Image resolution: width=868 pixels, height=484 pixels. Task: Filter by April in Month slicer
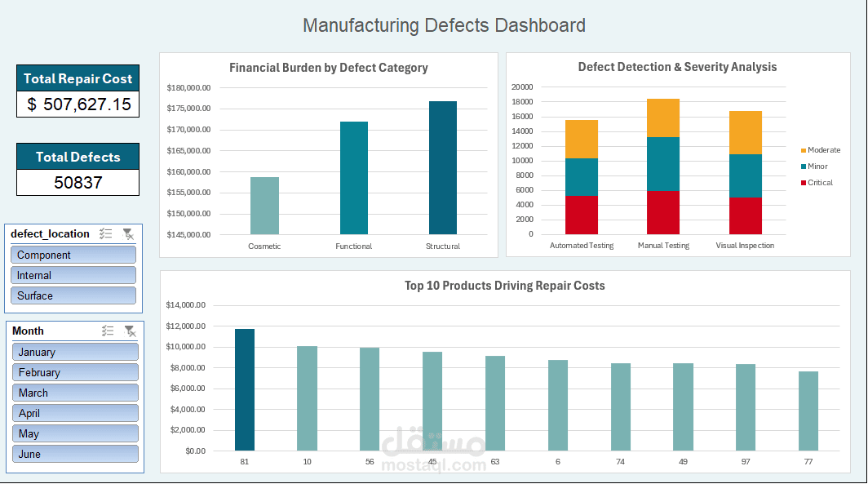click(75, 413)
